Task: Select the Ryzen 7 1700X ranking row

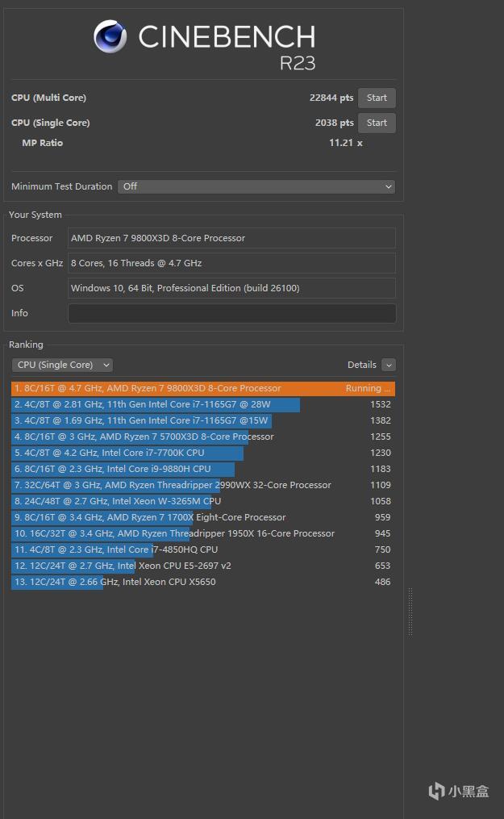Action: tap(203, 517)
